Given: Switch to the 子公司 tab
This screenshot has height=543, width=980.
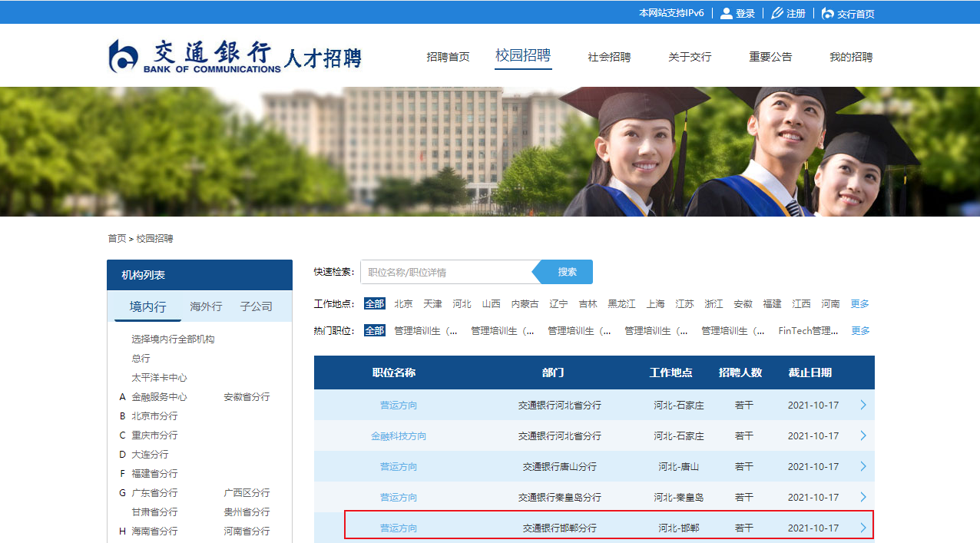Looking at the screenshot, I should (256, 306).
